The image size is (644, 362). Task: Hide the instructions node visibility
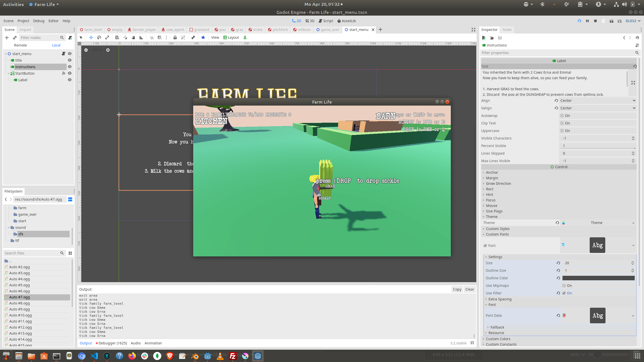70,67
